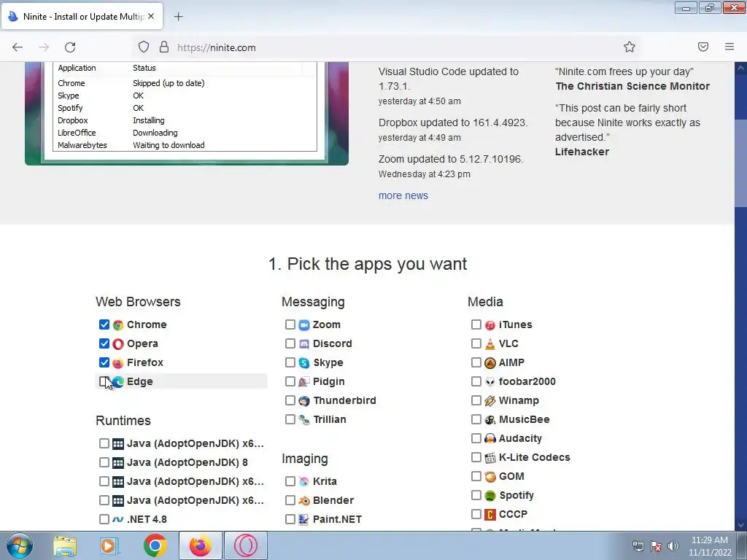Show tracking protection shield info
Screen dimensions: 747x560
(144, 47)
